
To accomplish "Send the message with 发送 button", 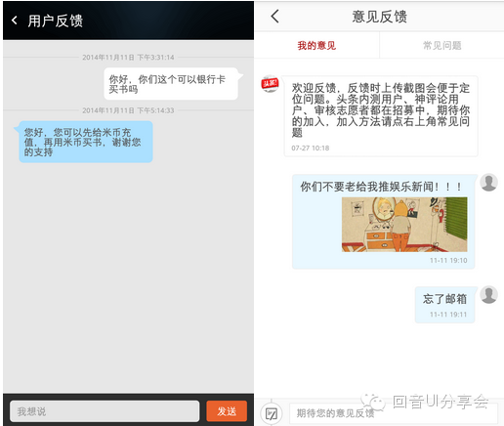I will [227, 411].
